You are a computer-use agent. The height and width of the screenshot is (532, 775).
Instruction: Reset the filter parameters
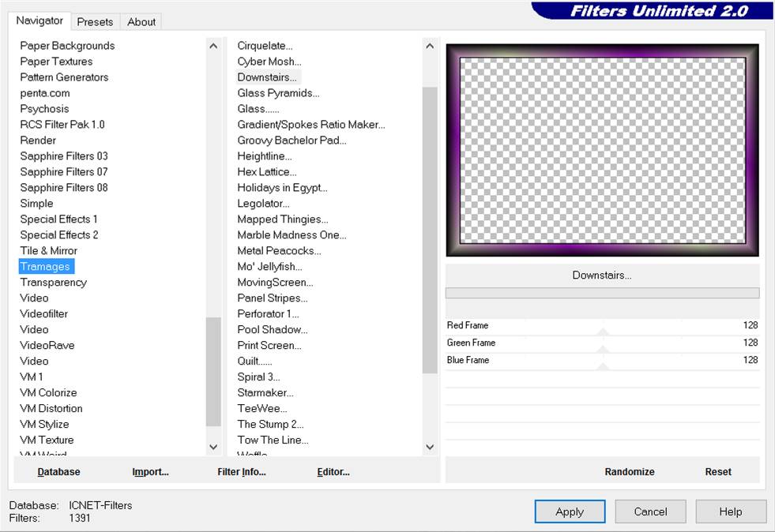718,471
